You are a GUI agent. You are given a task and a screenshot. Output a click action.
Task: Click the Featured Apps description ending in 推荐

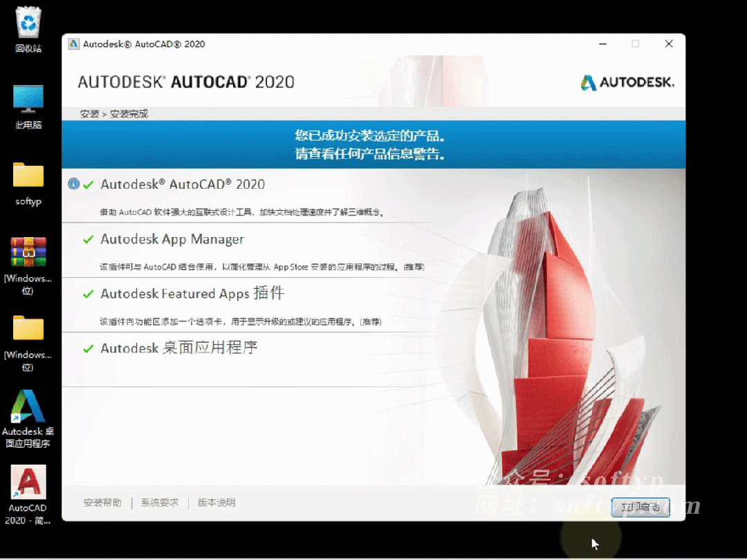(241, 322)
